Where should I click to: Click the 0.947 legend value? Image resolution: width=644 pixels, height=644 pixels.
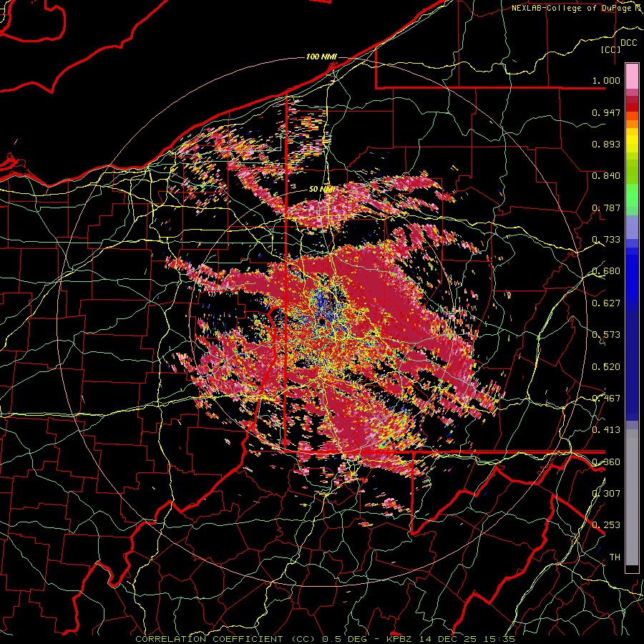click(x=606, y=112)
